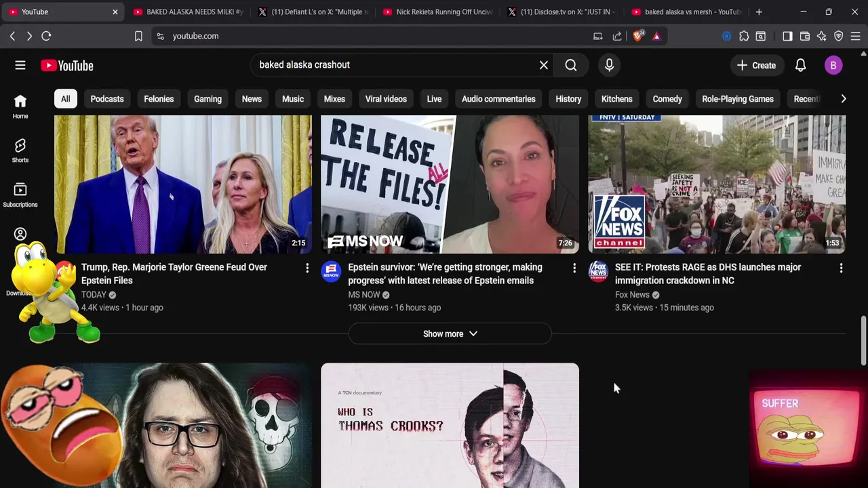Image resolution: width=868 pixels, height=488 pixels.
Task: Open the browser main menu
Action: click(856, 36)
